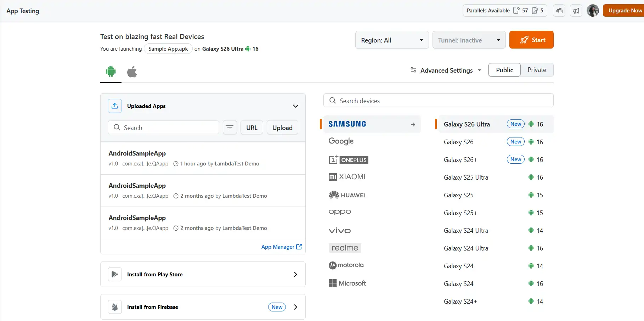Viewport: 644px width, 321px height.
Task: Choose Galaxy S24 Ultra with Android 14
Action: point(496,230)
